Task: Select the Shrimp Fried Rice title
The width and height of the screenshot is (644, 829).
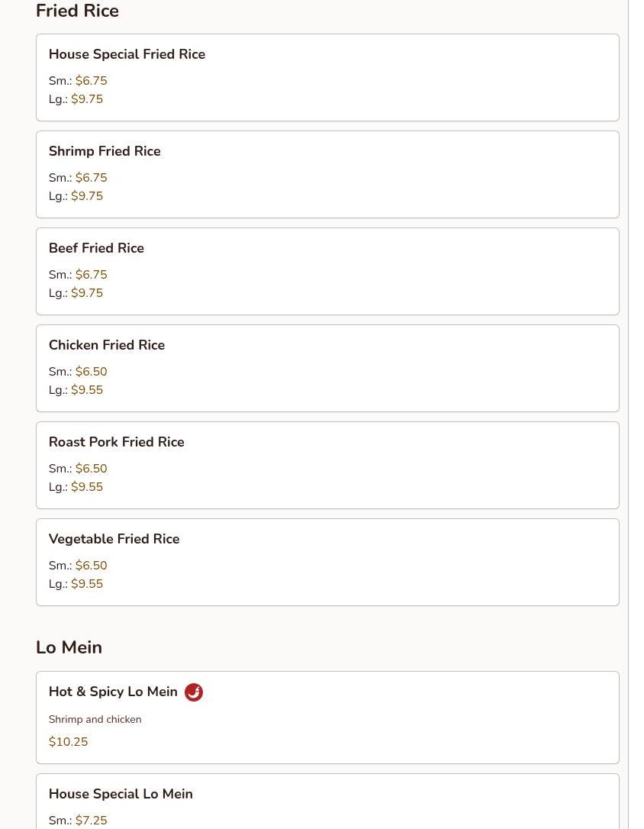Action: (105, 151)
